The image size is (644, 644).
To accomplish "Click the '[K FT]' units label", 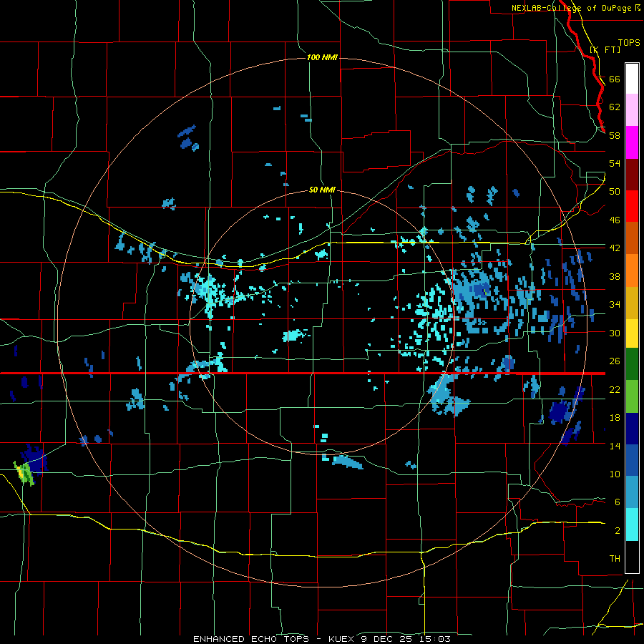I will click(x=605, y=49).
